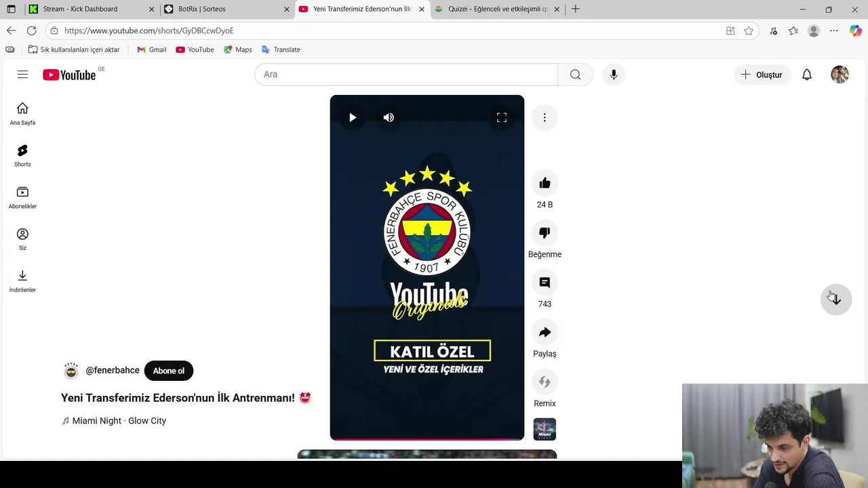Subscribe with the Abone ol button

coord(169,371)
